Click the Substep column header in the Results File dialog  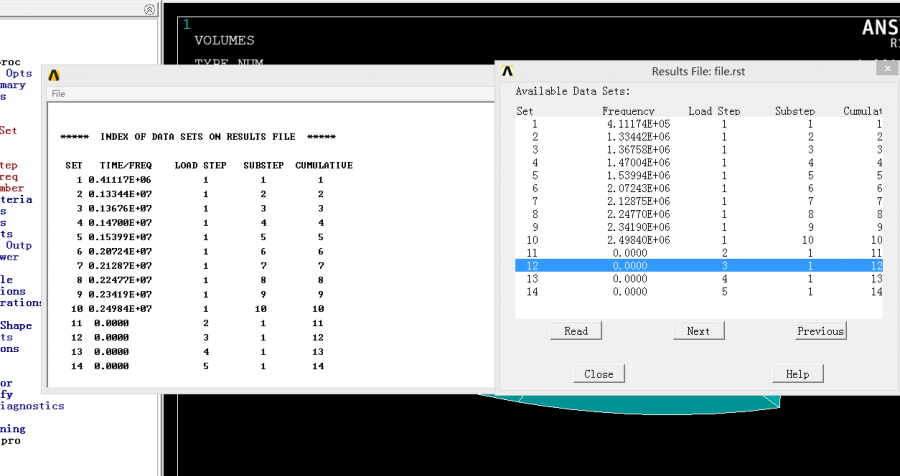tap(794, 111)
